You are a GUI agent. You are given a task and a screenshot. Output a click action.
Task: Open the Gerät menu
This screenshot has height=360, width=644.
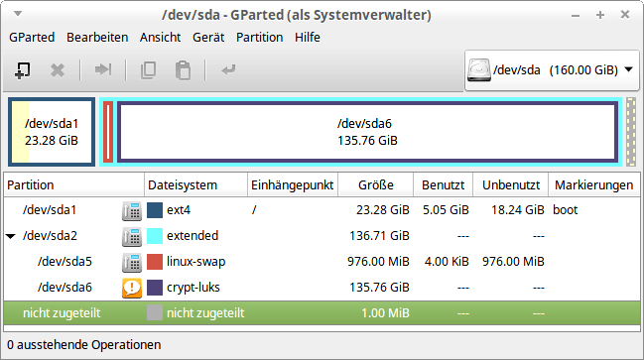(208, 38)
